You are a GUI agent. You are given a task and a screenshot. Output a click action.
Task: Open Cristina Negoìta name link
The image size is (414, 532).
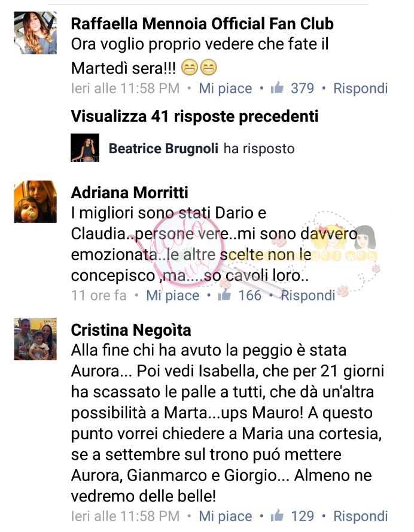[x=131, y=330]
